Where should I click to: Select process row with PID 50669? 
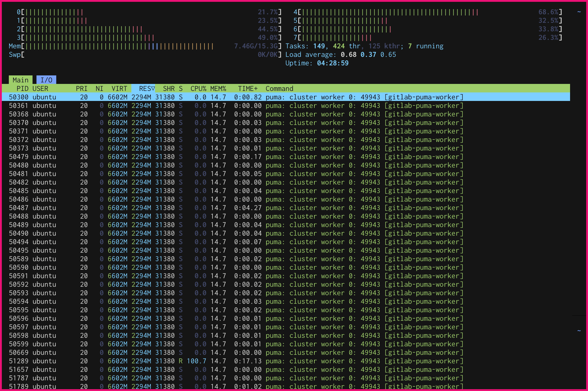(x=286, y=352)
